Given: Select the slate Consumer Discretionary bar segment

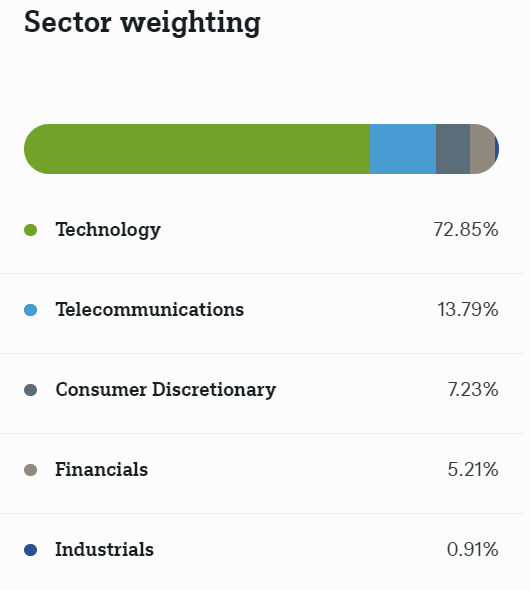Looking at the screenshot, I should (453, 149).
